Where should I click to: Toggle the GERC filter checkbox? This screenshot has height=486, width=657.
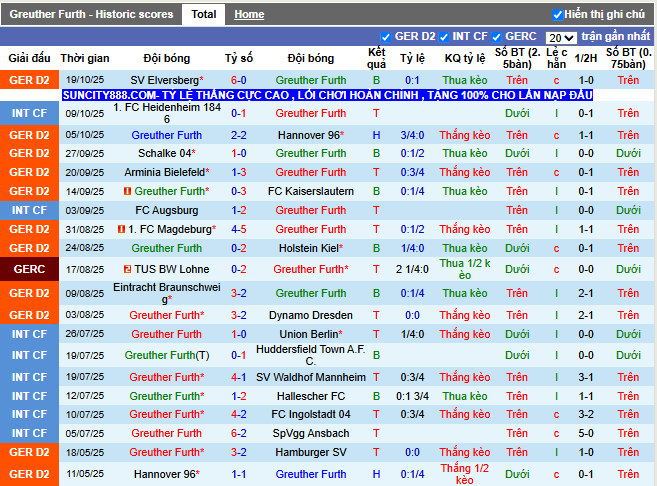click(497, 37)
